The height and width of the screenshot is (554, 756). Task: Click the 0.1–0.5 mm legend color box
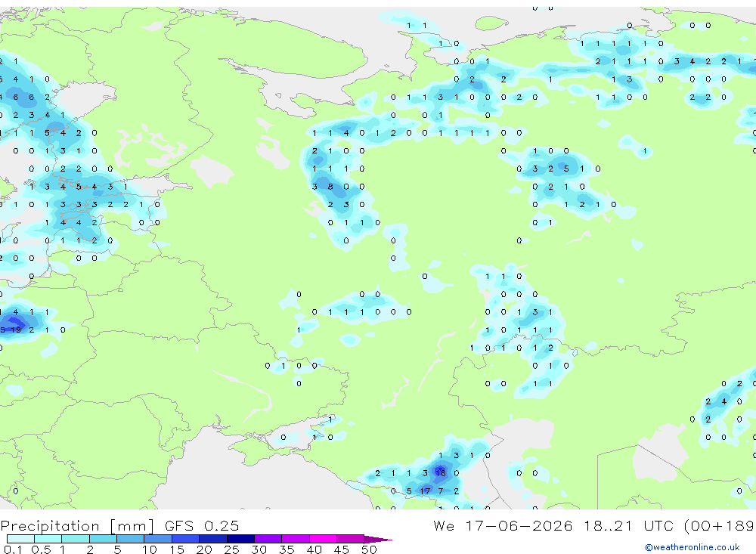click(20, 539)
